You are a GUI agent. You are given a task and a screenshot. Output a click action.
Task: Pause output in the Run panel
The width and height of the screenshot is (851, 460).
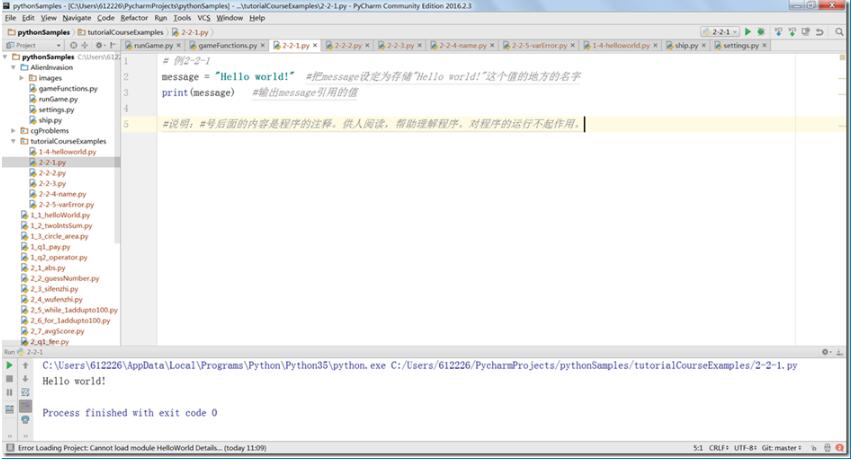point(9,392)
